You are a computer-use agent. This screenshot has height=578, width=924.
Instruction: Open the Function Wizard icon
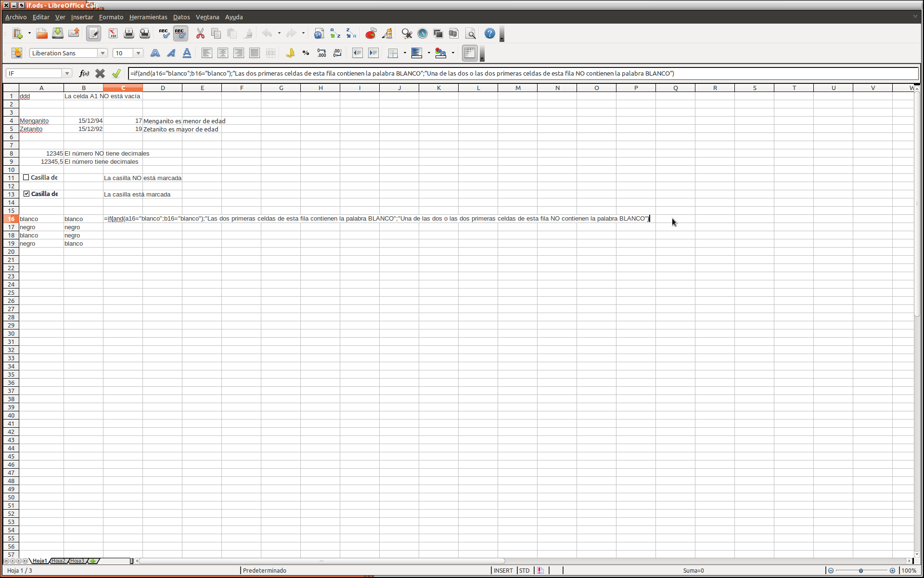(84, 74)
